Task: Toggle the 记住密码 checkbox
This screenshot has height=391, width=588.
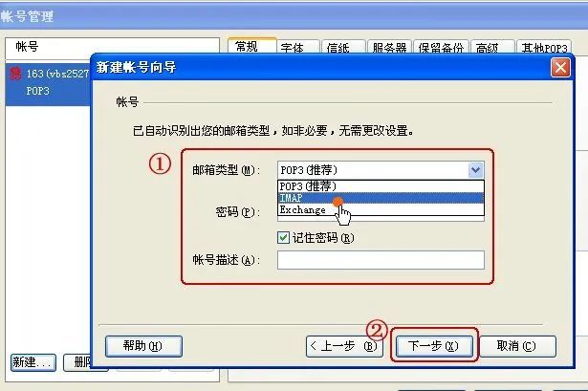Action: (x=283, y=238)
